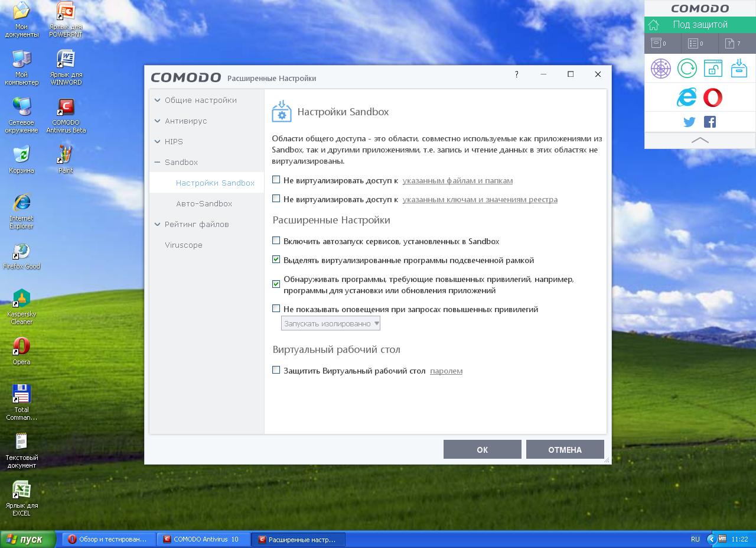Confirm settings with the ОК button
The image size is (756, 548).
tap(483, 449)
